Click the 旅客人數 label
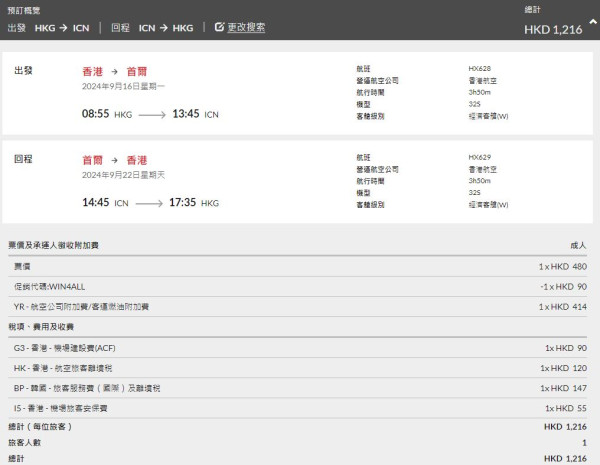 [24, 443]
